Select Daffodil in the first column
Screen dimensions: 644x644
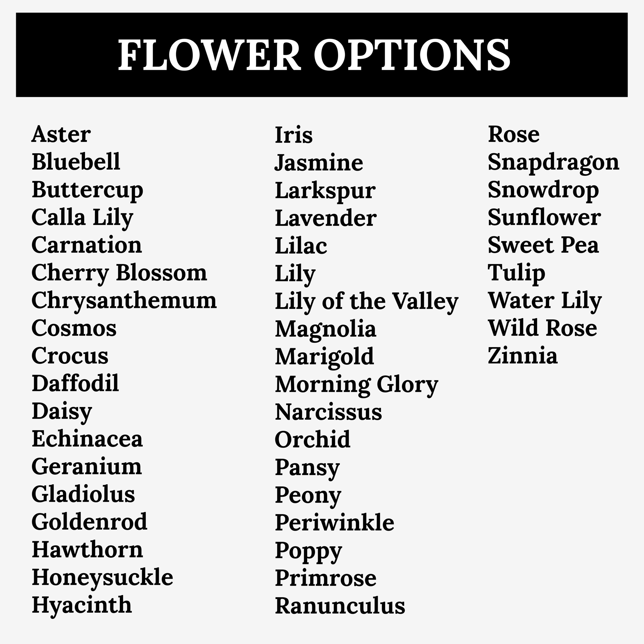click(75, 383)
